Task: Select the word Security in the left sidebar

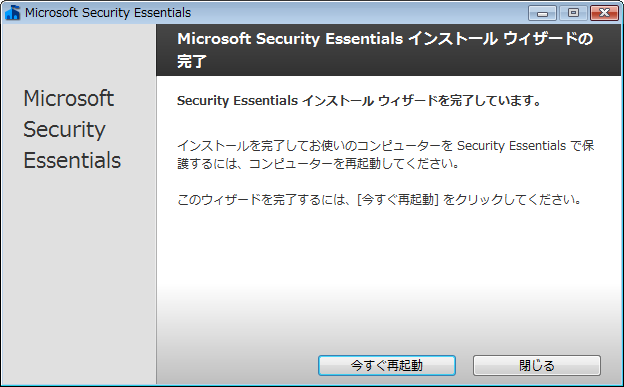Action: tap(64, 130)
